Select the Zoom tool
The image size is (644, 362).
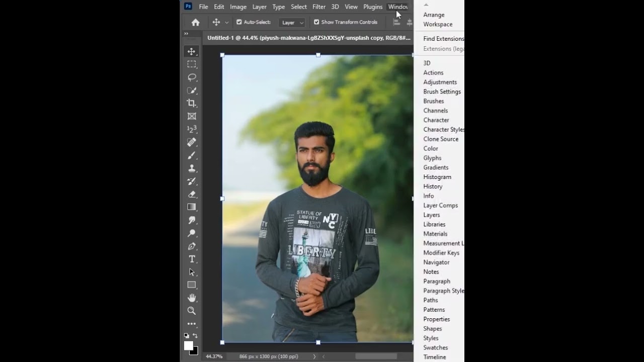pos(192,311)
